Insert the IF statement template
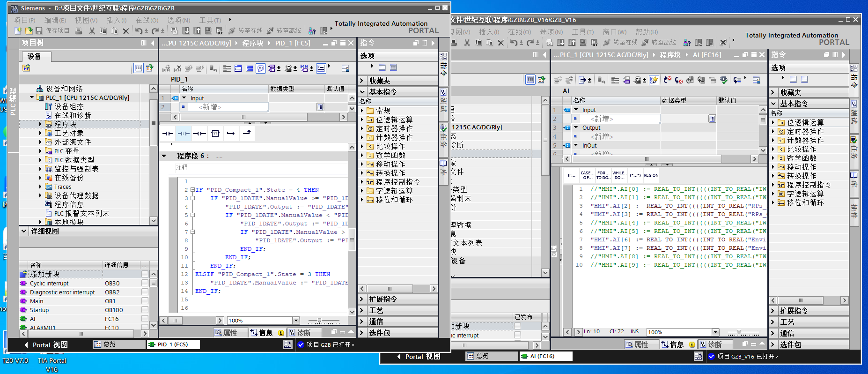 pyautogui.click(x=571, y=175)
